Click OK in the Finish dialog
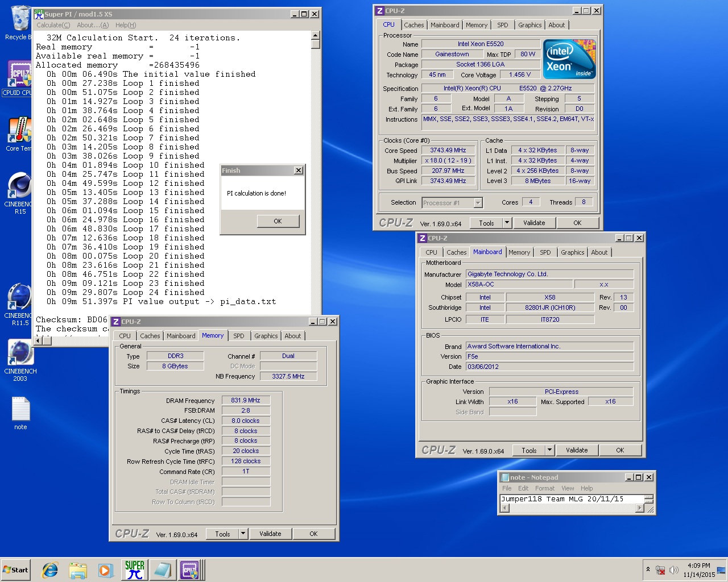 pyautogui.click(x=278, y=221)
